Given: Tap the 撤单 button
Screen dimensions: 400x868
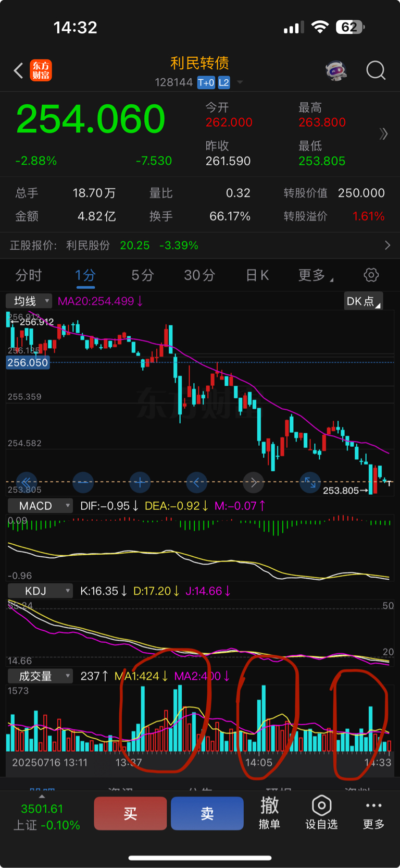Looking at the screenshot, I should coord(269,813).
